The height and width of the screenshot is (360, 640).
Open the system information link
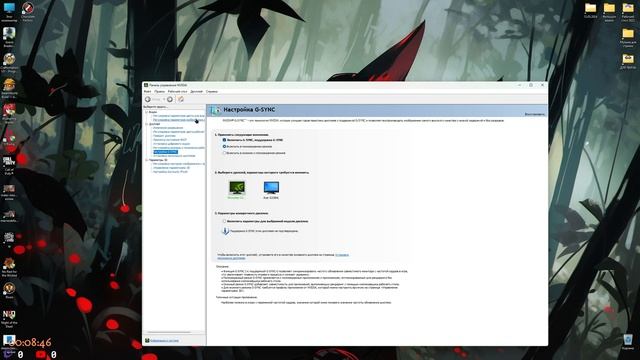(164, 340)
